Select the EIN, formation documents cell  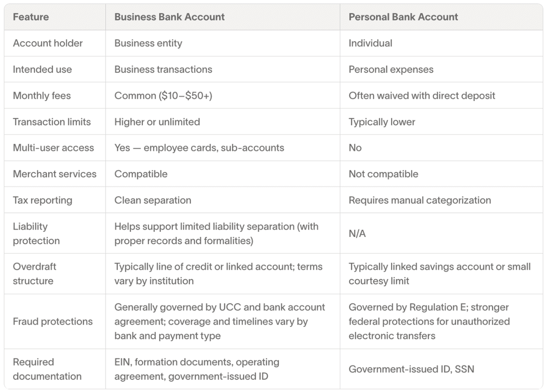[197, 369]
